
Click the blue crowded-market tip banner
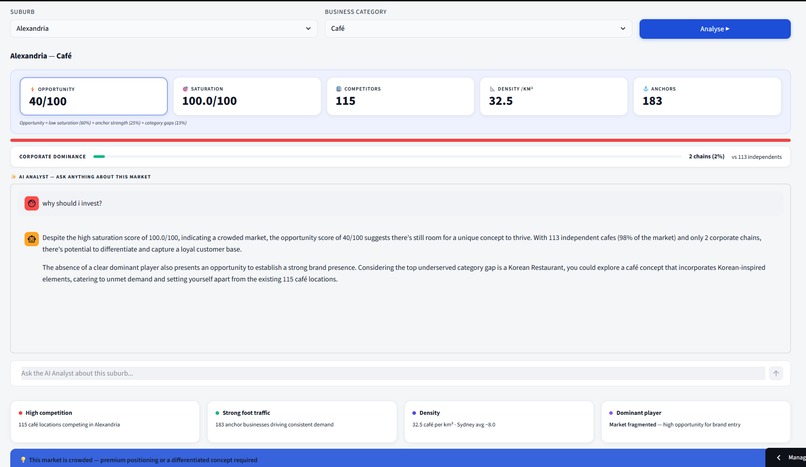(x=388, y=459)
